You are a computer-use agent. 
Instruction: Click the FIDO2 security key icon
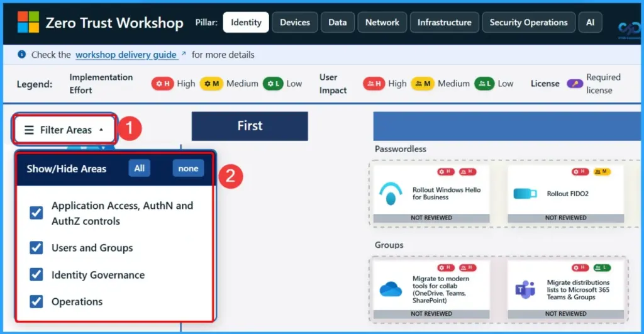[x=525, y=194]
